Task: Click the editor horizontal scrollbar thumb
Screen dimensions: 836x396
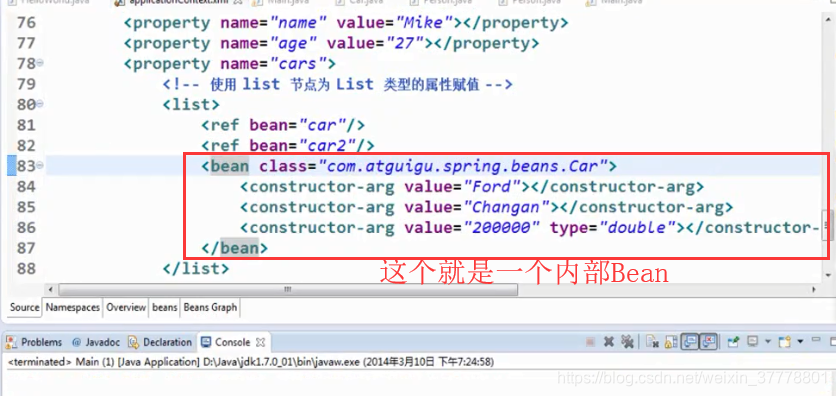Action: pos(288,289)
